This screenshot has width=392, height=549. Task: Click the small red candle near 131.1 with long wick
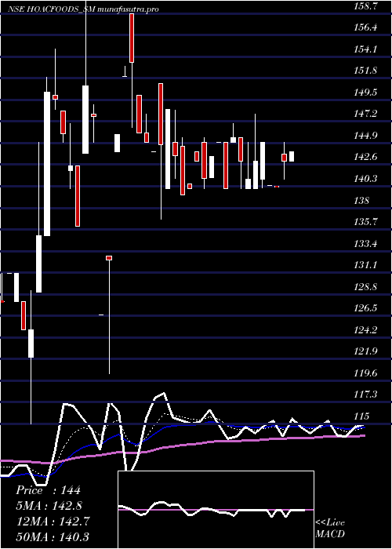click(x=109, y=258)
